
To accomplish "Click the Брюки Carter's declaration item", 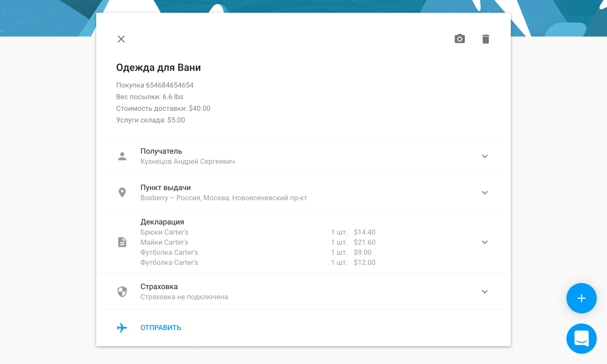I will 164,233.
